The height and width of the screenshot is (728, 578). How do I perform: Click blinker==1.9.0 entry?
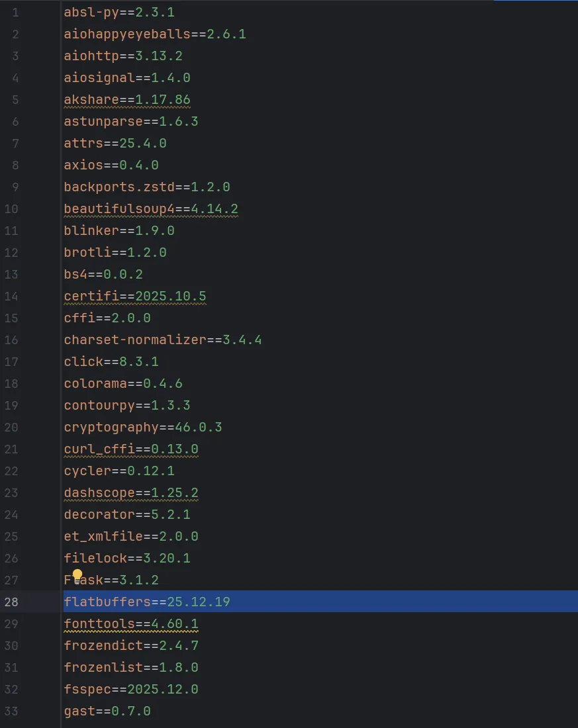tap(119, 230)
